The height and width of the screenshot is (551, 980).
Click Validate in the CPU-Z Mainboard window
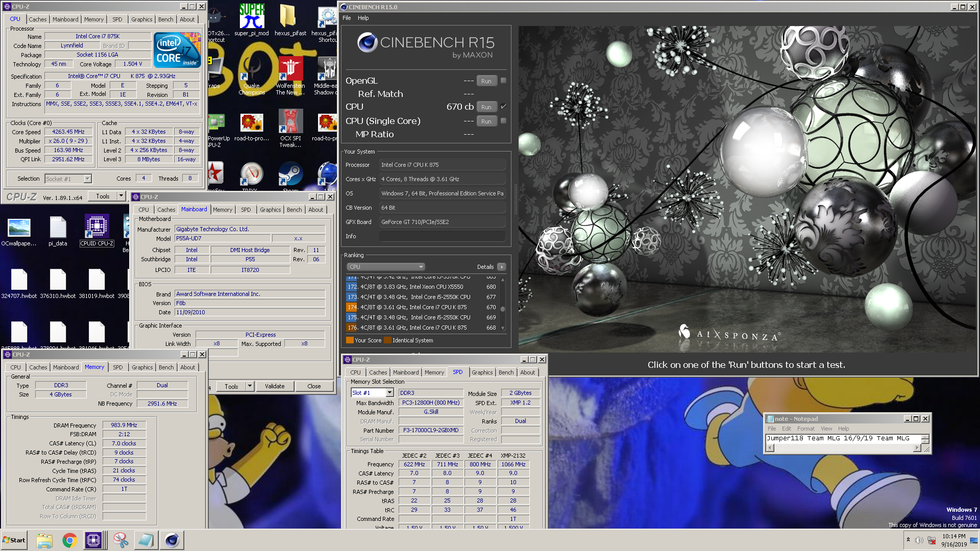point(275,386)
